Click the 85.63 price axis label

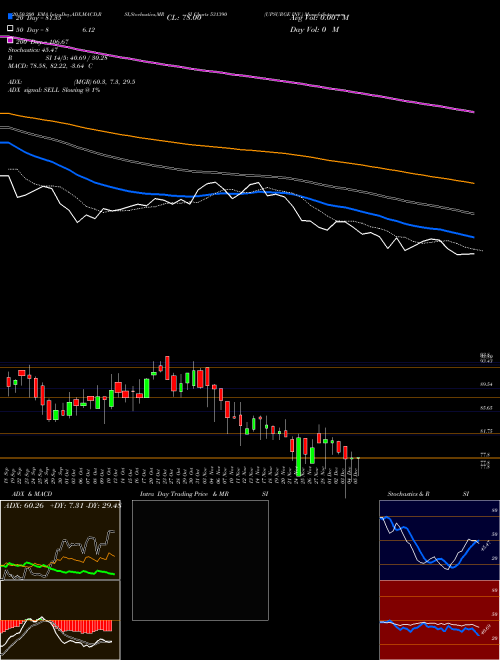pos(486,408)
